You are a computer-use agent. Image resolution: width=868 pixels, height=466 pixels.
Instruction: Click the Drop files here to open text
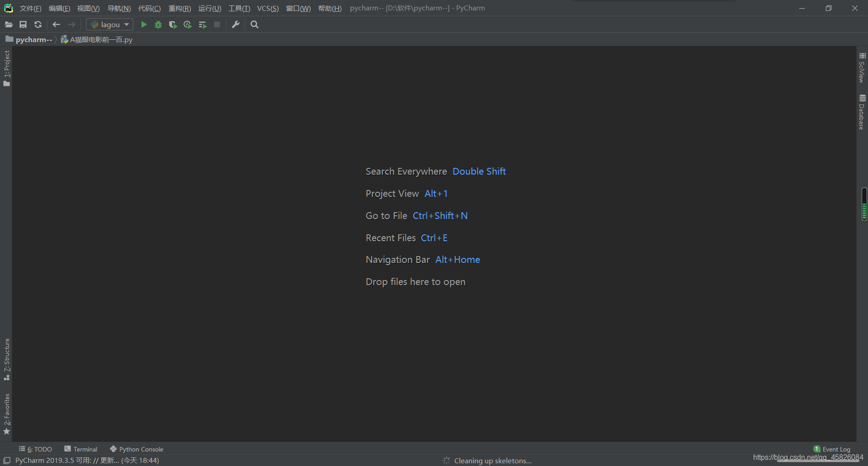click(x=415, y=282)
